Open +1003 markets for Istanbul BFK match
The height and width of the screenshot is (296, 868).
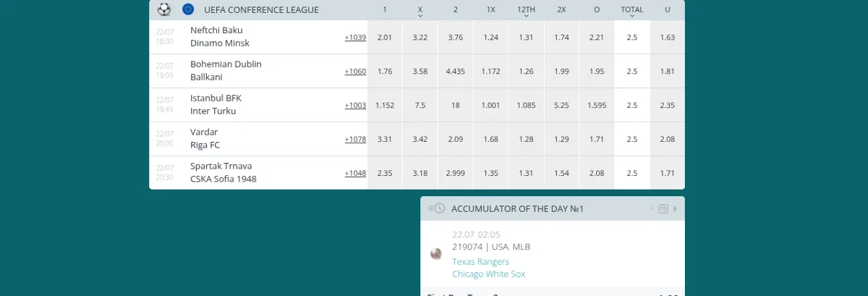(x=355, y=105)
